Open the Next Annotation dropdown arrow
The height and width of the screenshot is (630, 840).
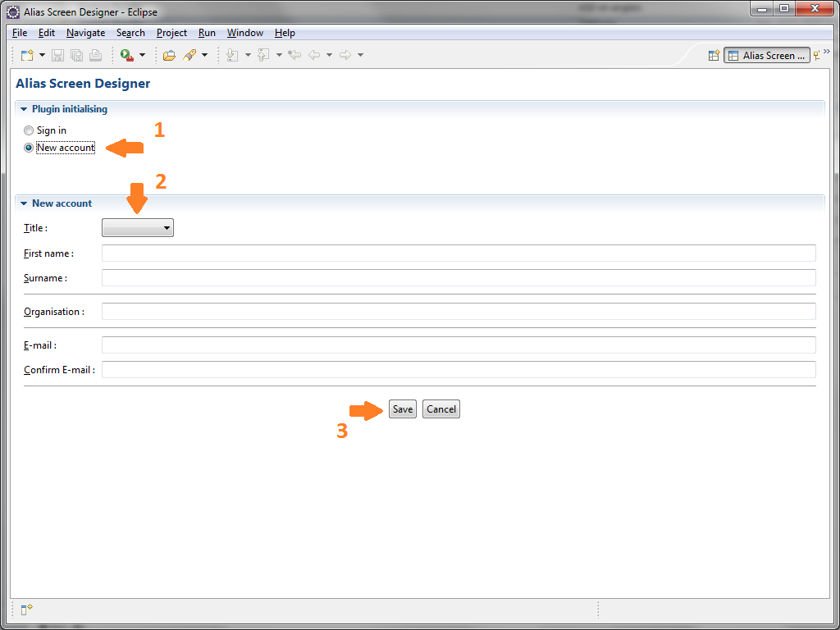point(248,55)
